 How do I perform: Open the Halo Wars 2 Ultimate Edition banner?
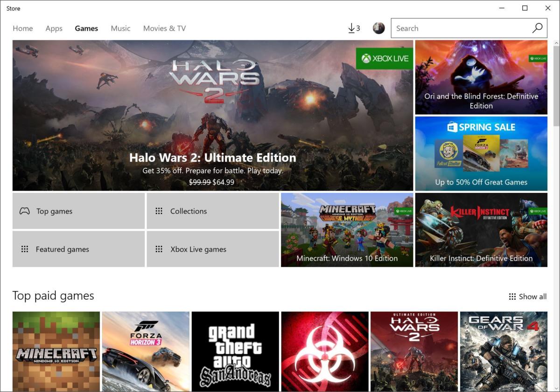[213, 115]
